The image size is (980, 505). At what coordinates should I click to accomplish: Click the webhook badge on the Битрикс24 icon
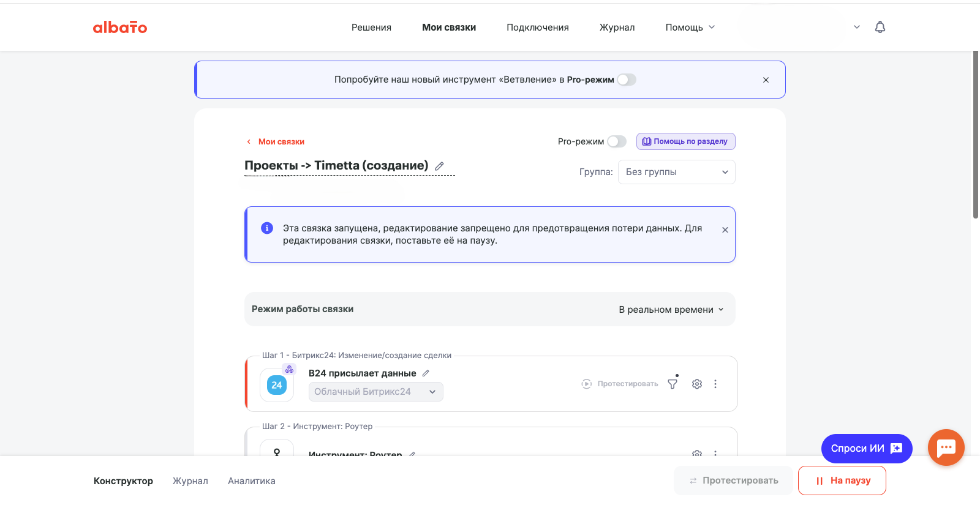(x=289, y=369)
